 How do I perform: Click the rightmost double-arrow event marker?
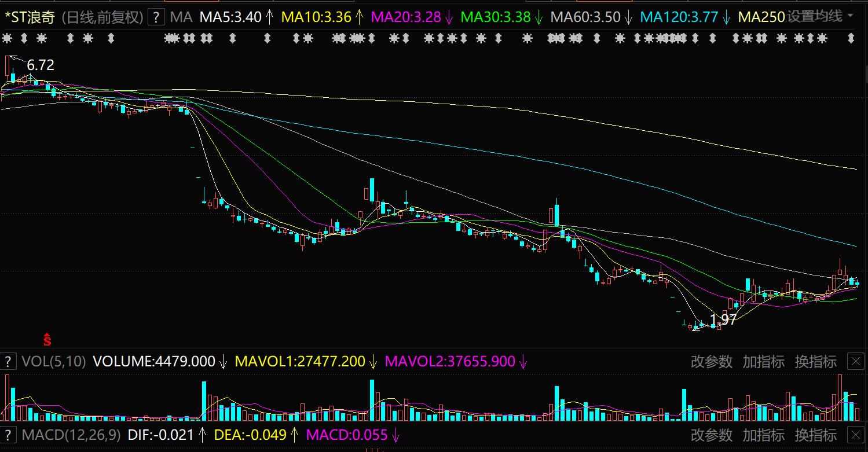click(x=851, y=39)
